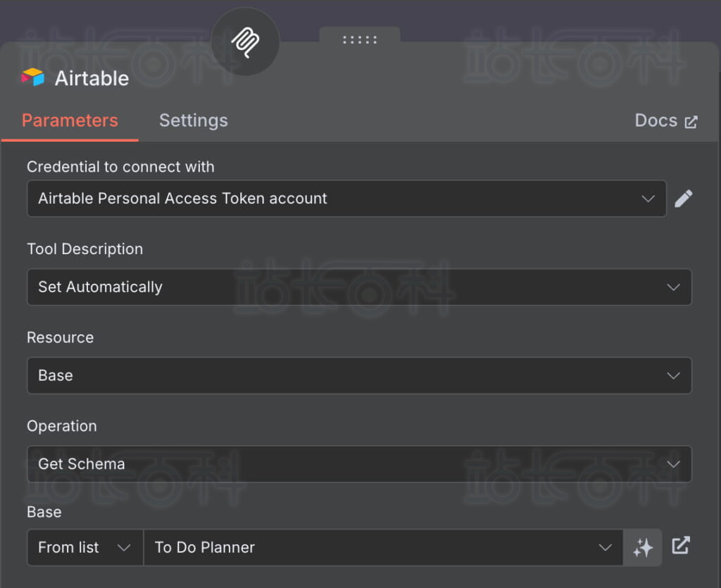The width and height of the screenshot is (721, 588).
Task: Click the Airtable logo icon
Action: (32, 77)
